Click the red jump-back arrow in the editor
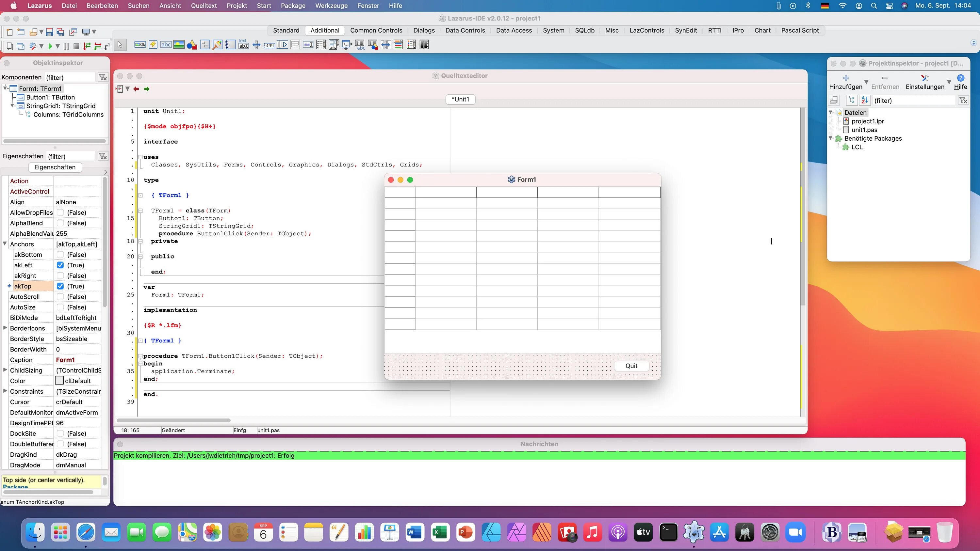This screenshot has width=980, height=551. [x=136, y=88]
